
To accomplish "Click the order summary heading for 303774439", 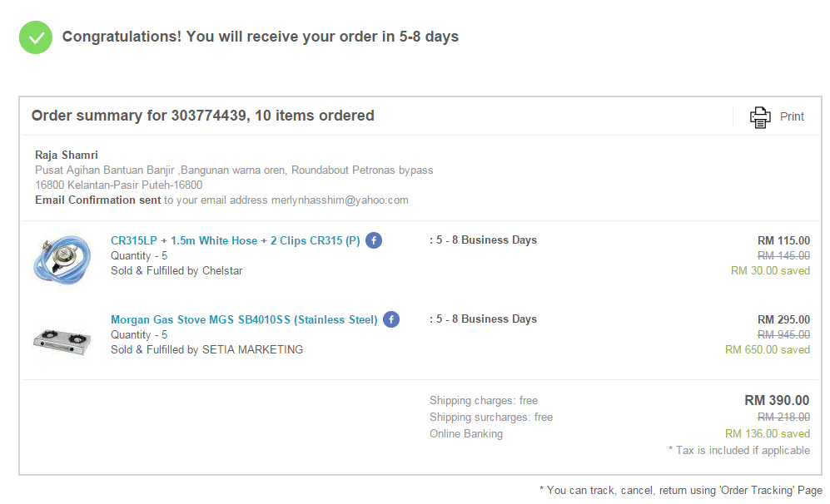I will (203, 116).
